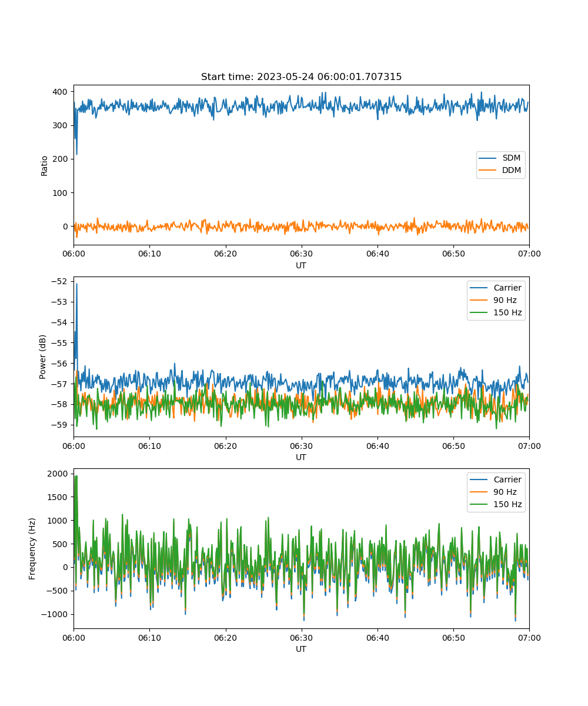Click 150 Hz in the Frequency plot legend
The image size is (588, 706).
[x=507, y=504]
